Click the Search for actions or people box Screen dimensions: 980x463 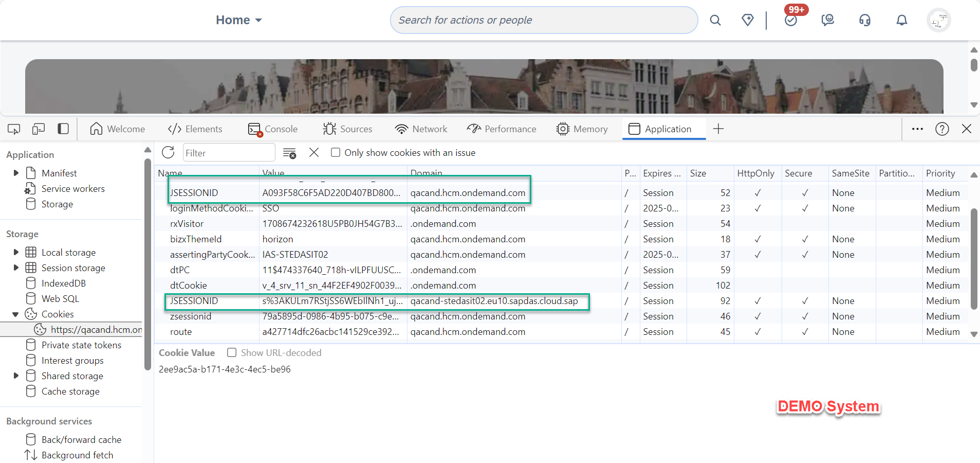[x=544, y=20]
